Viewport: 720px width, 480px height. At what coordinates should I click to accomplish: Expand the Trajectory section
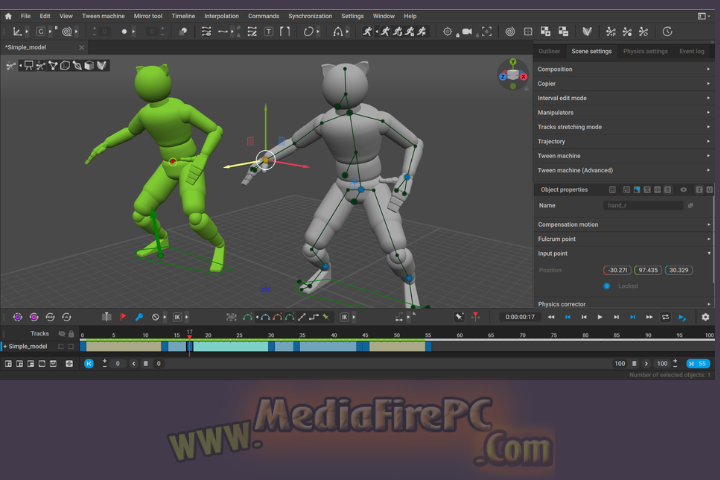click(624, 141)
